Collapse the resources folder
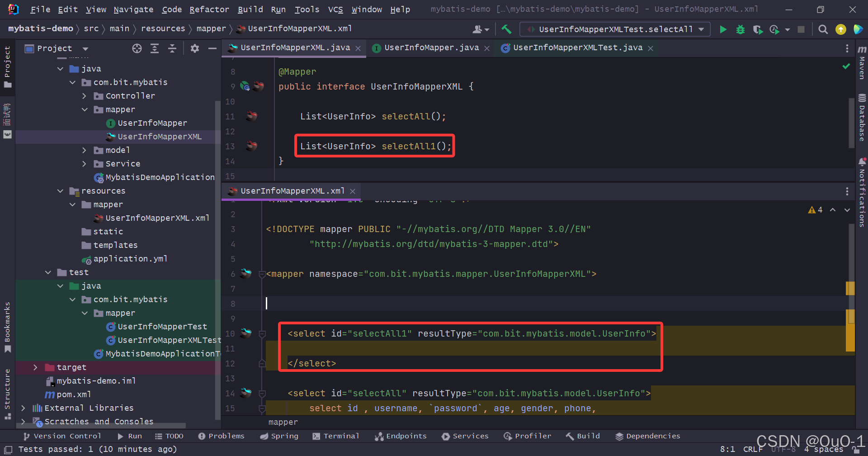This screenshot has height=456, width=868. pos(60,191)
